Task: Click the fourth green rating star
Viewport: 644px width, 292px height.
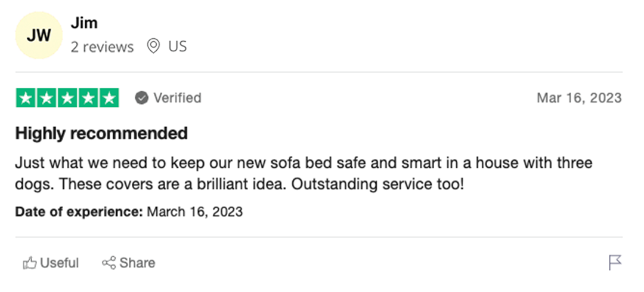Action: pyautogui.click(x=88, y=98)
